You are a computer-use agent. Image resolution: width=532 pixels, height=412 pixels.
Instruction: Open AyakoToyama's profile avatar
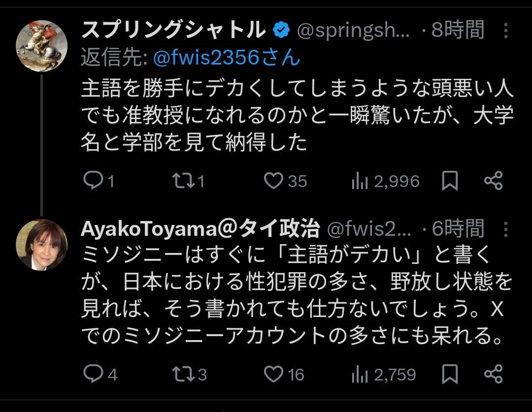click(42, 245)
